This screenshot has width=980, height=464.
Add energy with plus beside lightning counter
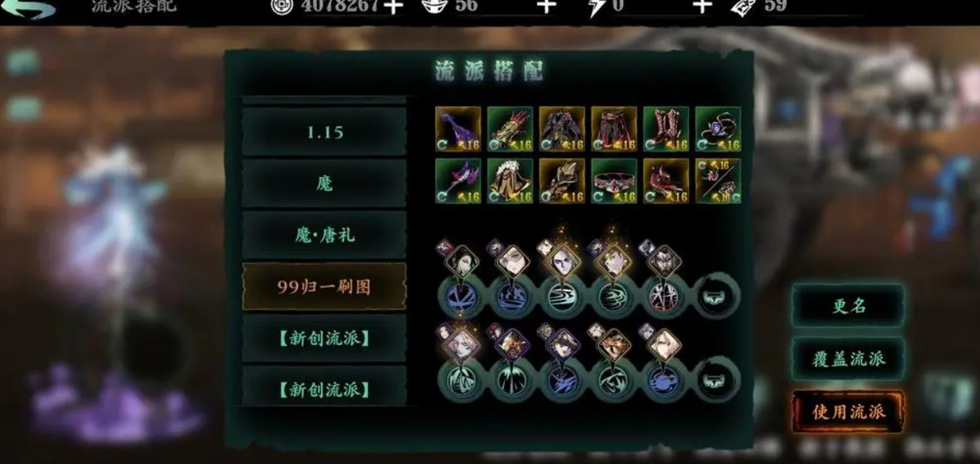702,6
